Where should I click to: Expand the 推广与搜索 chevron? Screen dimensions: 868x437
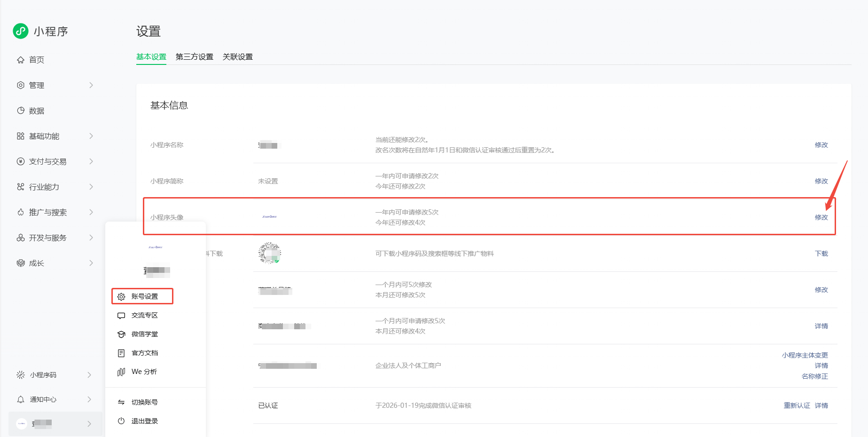91,212
